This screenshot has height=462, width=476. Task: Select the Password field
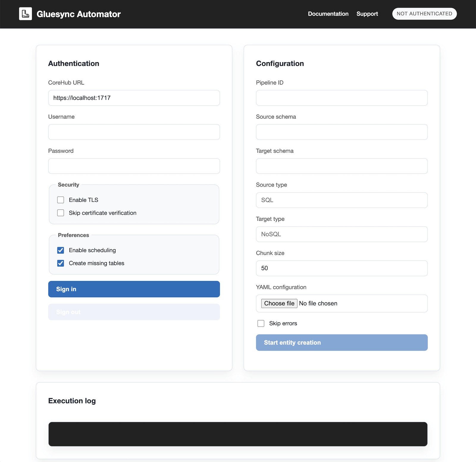point(134,166)
